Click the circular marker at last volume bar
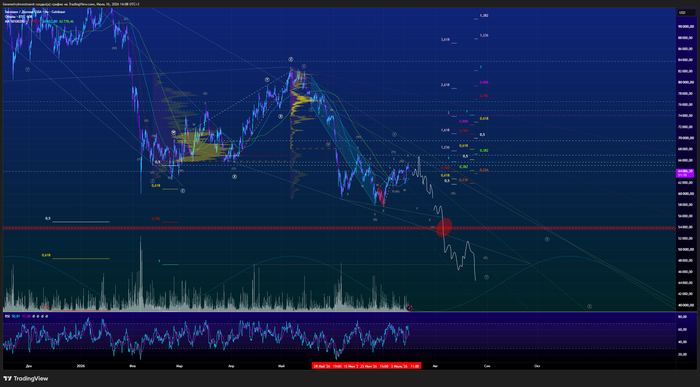 coord(410,308)
